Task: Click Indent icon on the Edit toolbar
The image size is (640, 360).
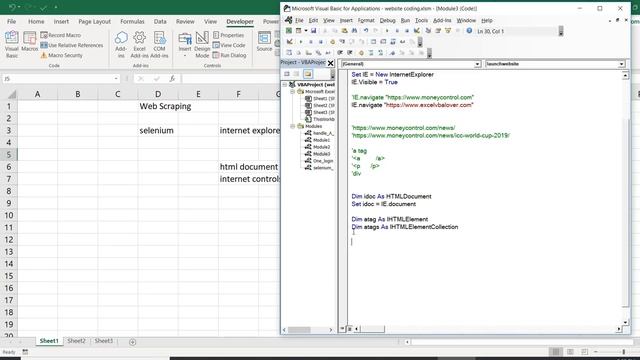Action: pos(340,52)
